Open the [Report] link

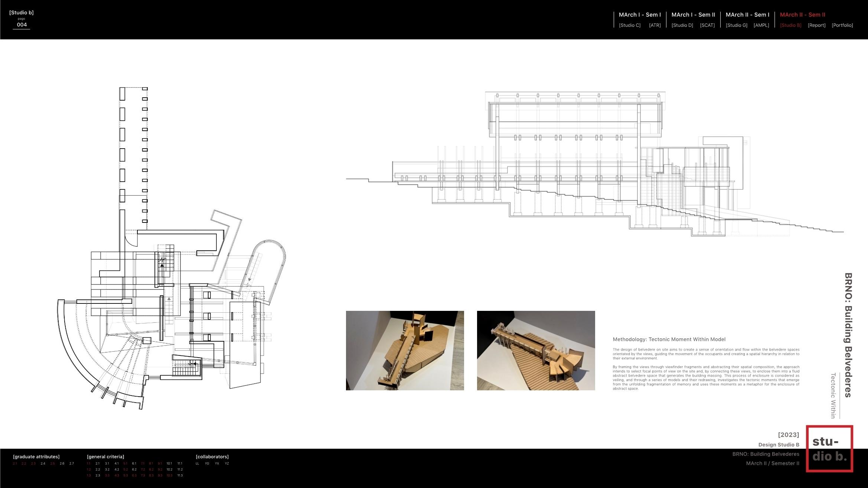pyautogui.click(x=816, y=25)
